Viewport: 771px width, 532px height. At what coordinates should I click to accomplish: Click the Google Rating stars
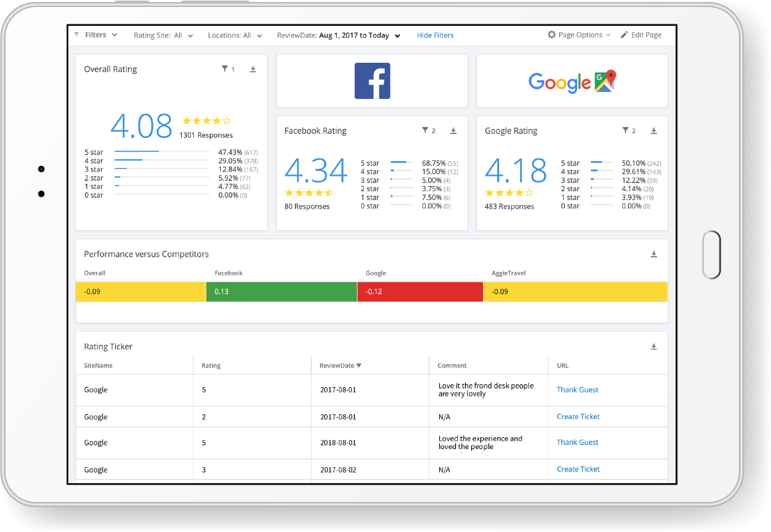click(x=509, y=192)
